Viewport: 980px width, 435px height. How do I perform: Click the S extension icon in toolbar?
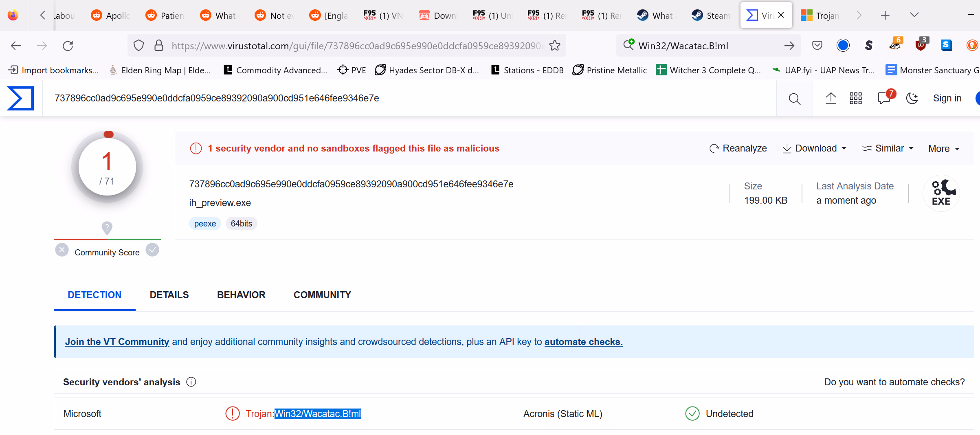tap(868, 45)
